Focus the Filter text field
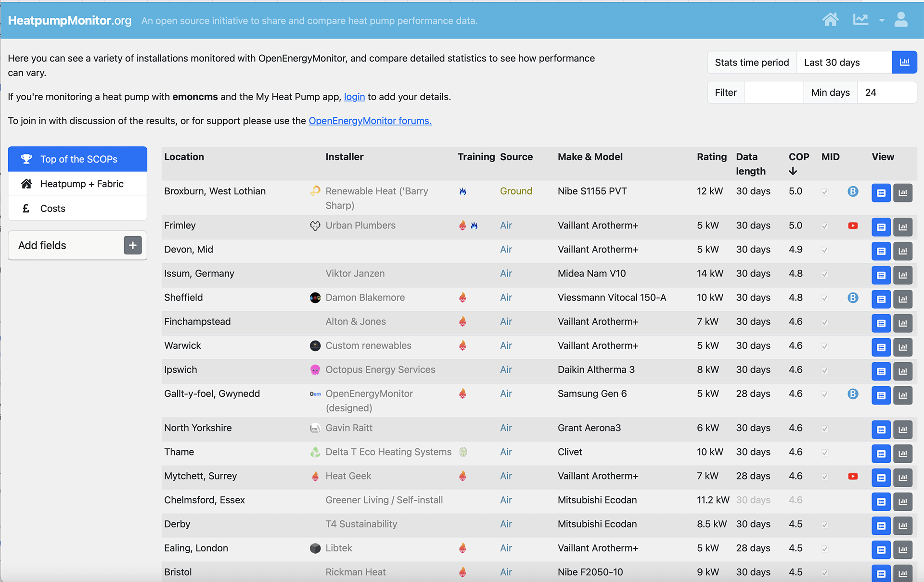The height and width of the screenshot is (582, 924). 773,92
